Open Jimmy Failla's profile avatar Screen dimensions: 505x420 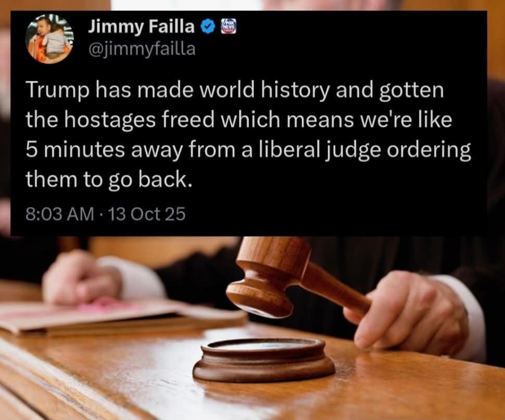click(x=49, y=39)
